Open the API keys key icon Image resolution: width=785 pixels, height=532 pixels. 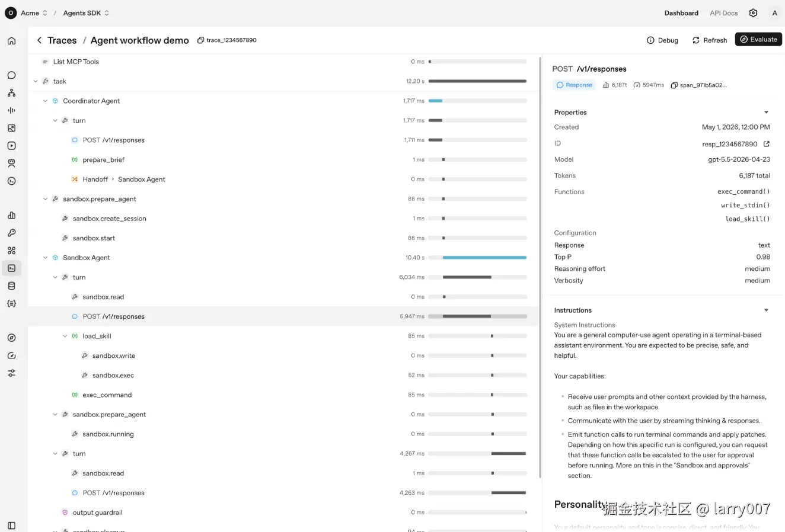(x=11, y=233)
